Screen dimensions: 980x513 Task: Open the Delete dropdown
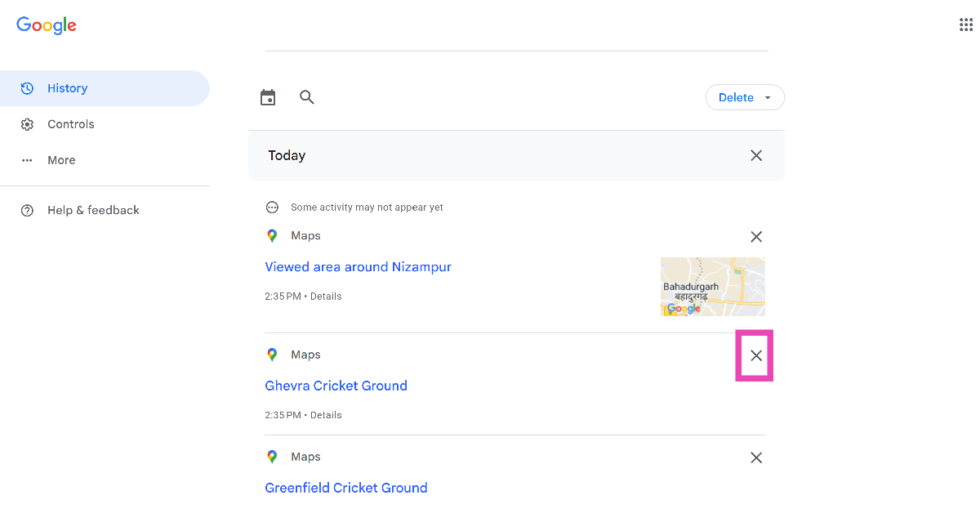tap(745, 97)
